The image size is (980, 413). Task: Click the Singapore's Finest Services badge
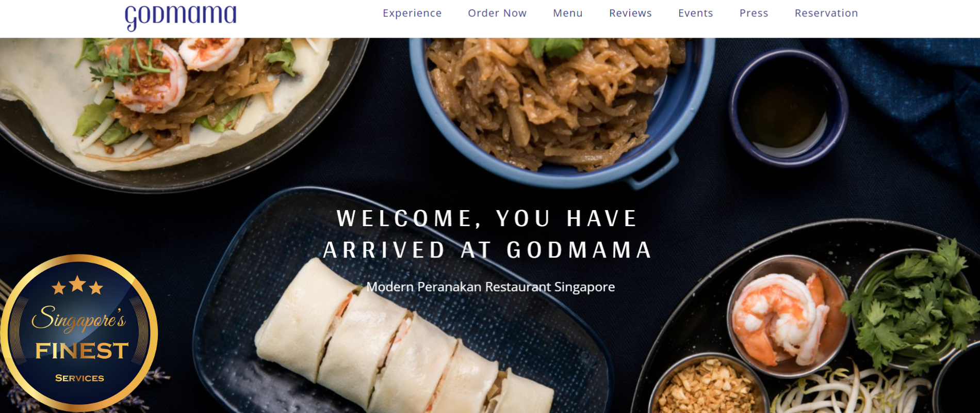point(78,333)
